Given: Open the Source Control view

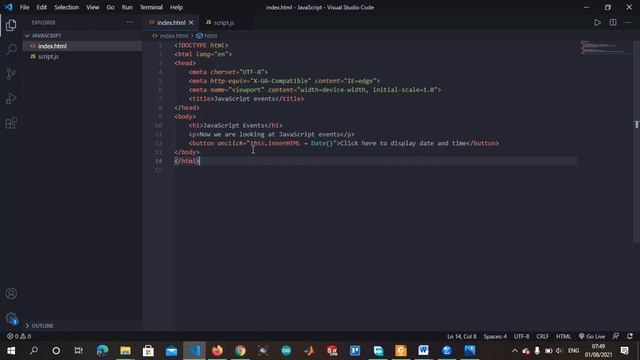Looking at the screenshot, I should [11, 74].
